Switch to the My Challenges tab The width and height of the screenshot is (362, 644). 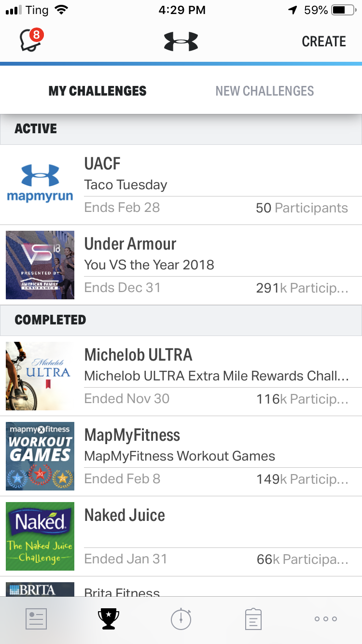click(x=97, y=91)
